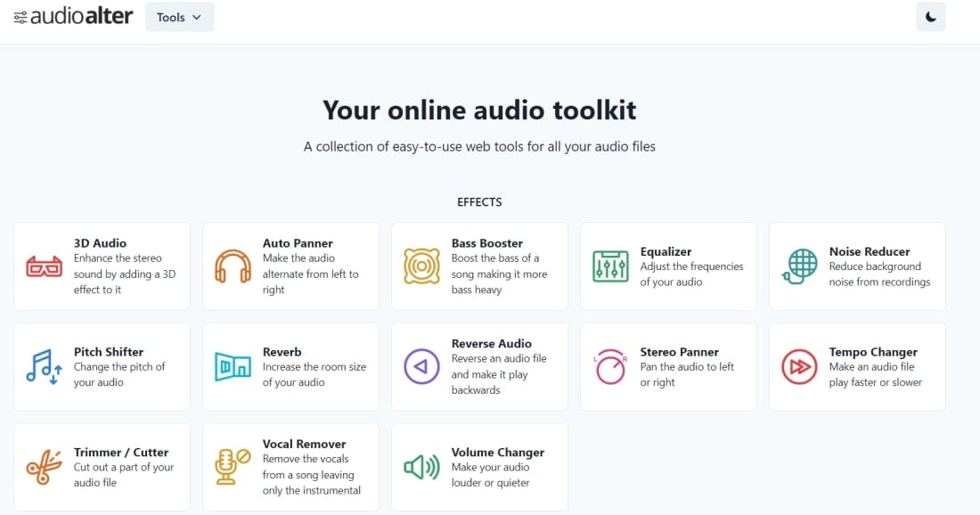Screen dimensions: 980x515
Task: Click 'Reduce background noise from recordings' text
Action: pyautogui.click(x=880, y=274)
